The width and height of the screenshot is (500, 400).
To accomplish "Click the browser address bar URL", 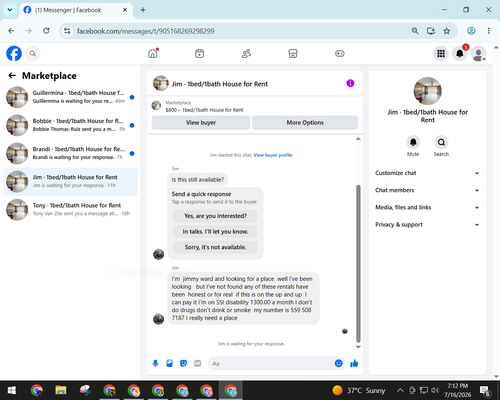I will (x=145, y=31).
